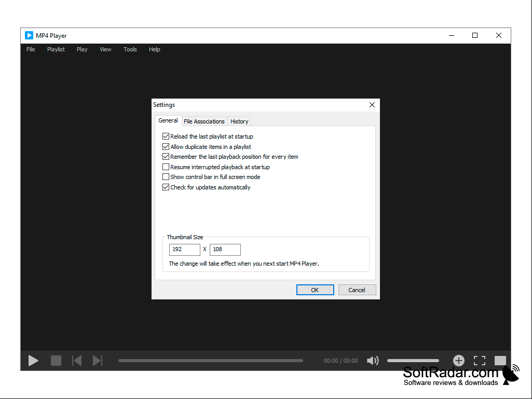Start playback with the Play button
532x399 pixels.
pyautogui.click(x=33, y=361)
